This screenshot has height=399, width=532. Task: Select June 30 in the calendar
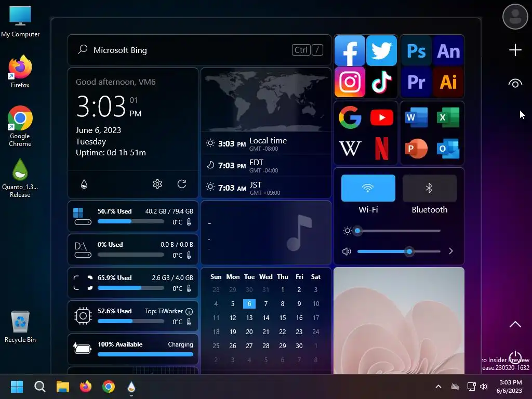(299, 345)
